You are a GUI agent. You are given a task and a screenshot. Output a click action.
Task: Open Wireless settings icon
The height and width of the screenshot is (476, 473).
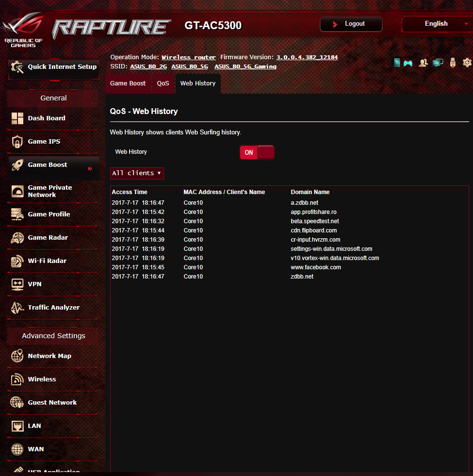tap(17, 379)
